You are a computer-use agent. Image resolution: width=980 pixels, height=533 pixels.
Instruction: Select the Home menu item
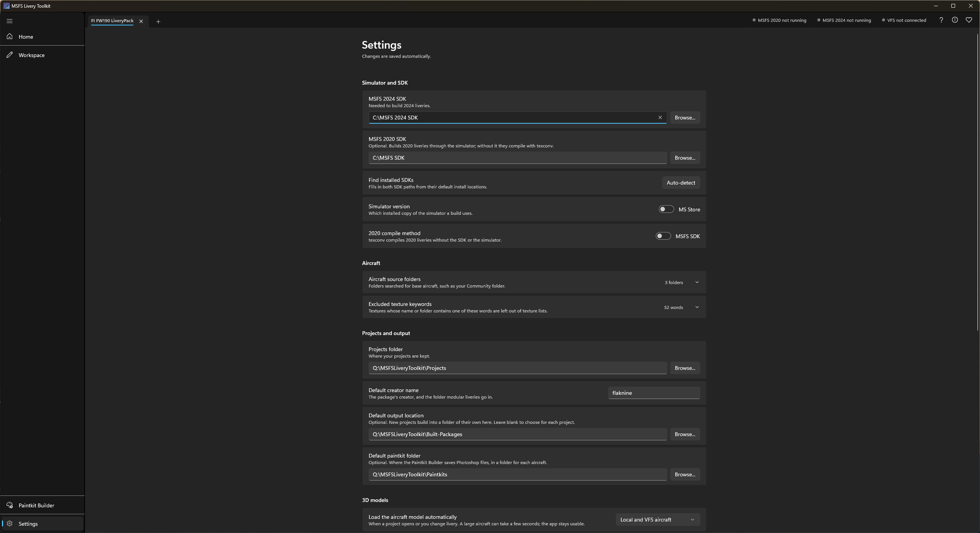42,36
